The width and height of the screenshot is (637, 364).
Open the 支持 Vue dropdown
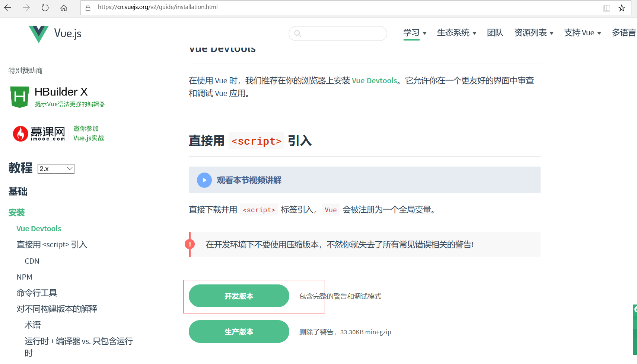(582, 33)
